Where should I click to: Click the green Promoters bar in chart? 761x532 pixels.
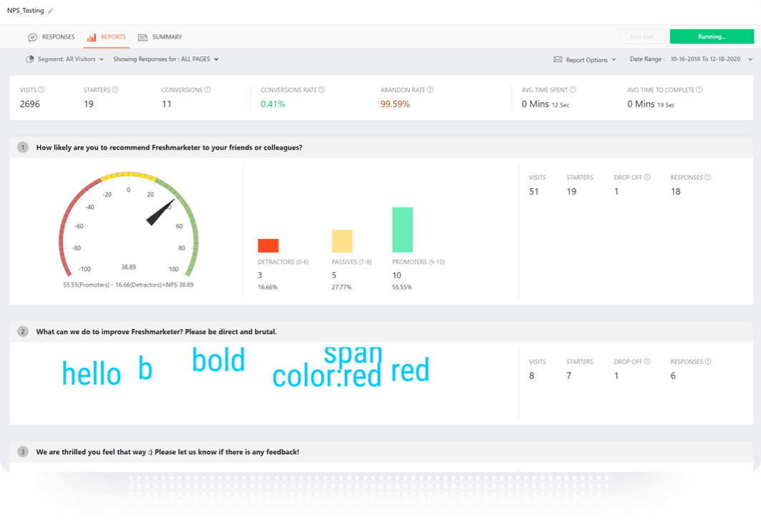[x=402, y=230]
